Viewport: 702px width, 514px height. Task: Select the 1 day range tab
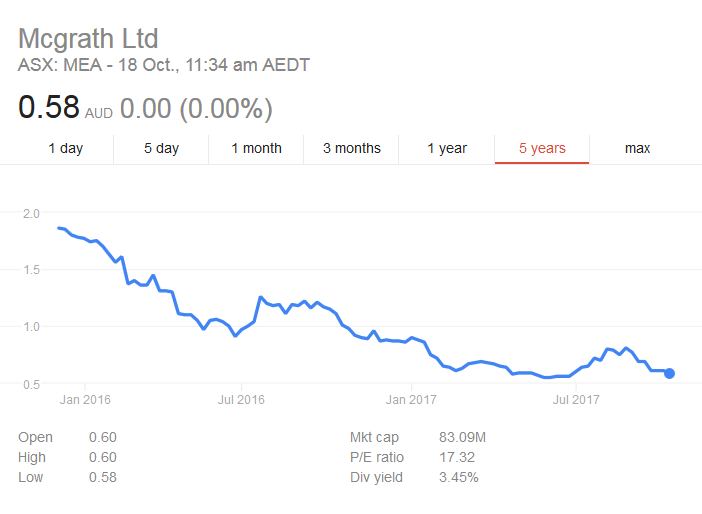tap(66, 148)
